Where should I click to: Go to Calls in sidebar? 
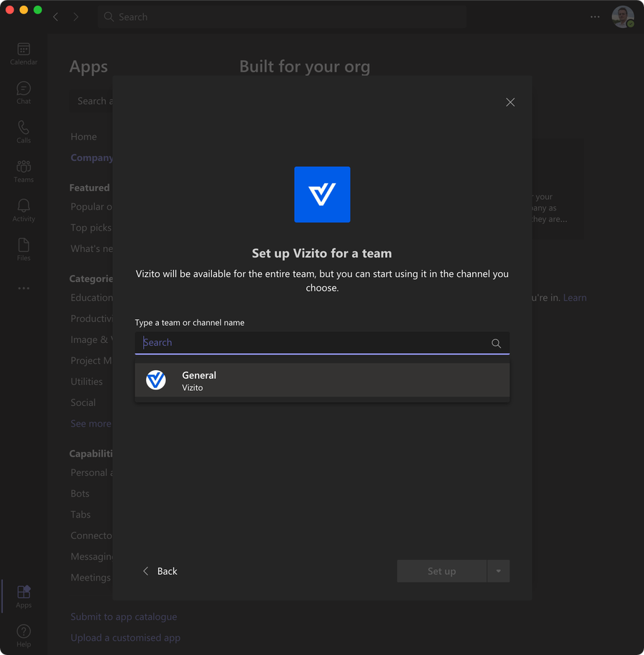(24, 131)
